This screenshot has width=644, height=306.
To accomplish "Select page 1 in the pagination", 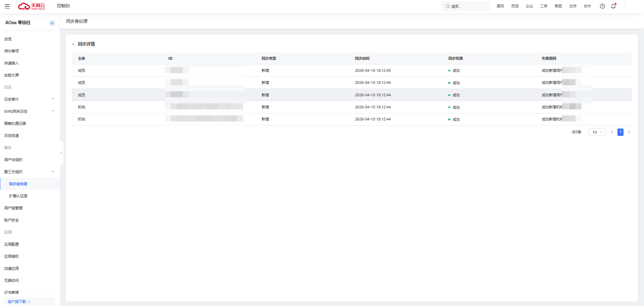I will pyautogui.click(x=620, y=132).
